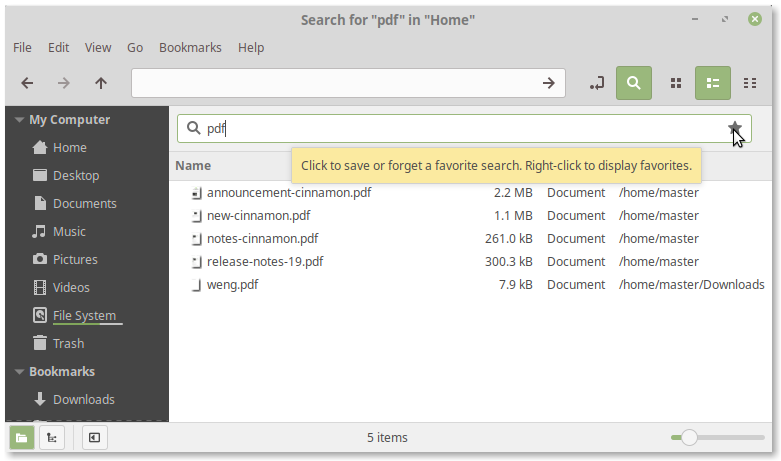
Task: Open the Help menu
Action: [251, 47]
